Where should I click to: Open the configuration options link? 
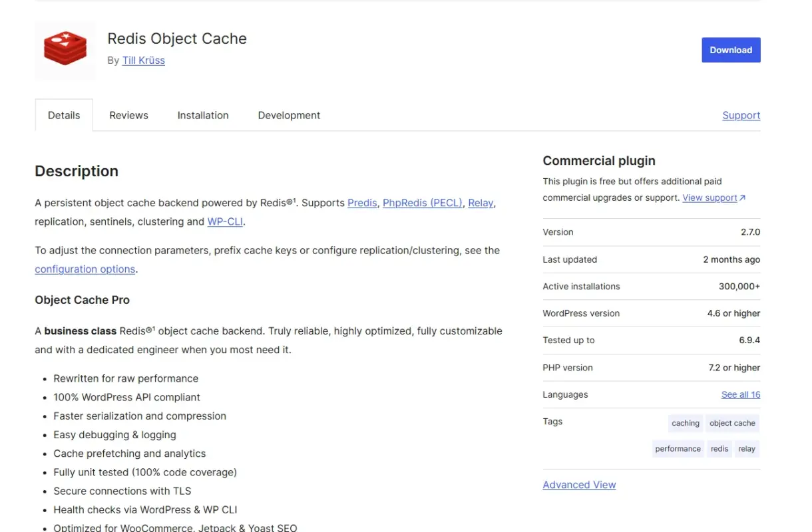click(85, 269)
